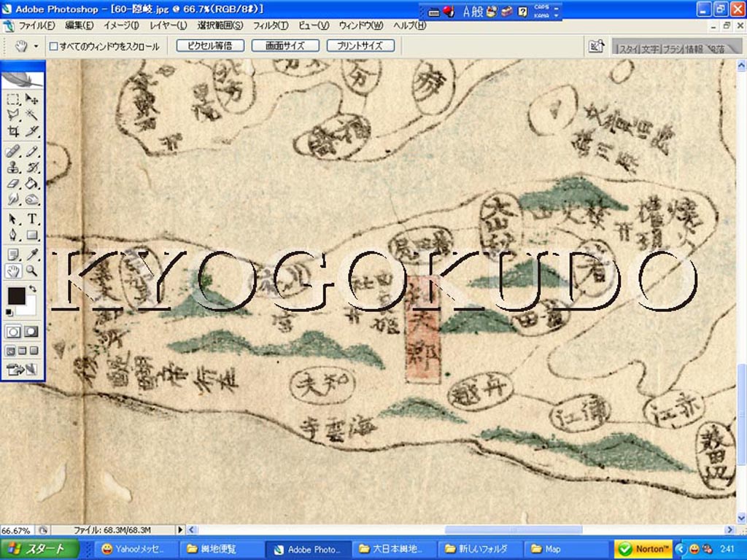The width and height of the screenshot is (747, 560).
Task: Select the Path Selection arrow tool
Action: click(x=13, y=219)
